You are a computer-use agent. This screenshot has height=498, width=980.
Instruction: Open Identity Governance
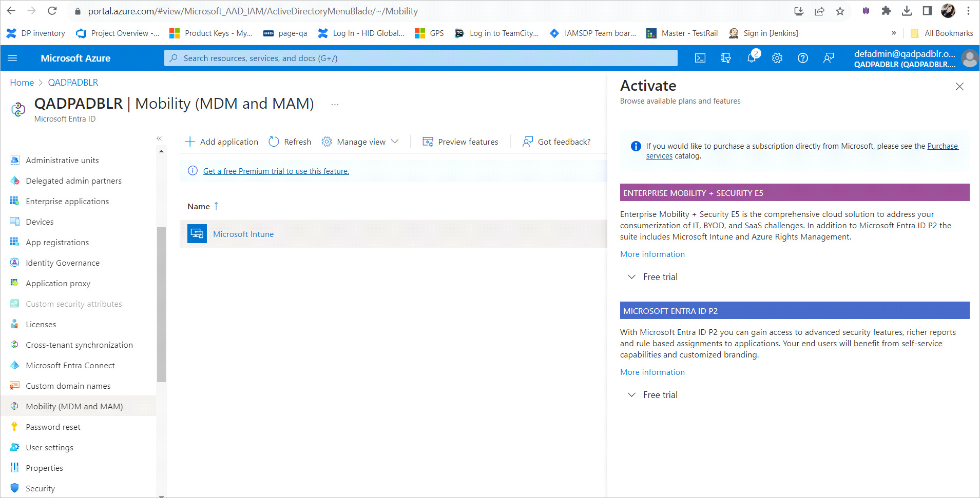pyautogui.click(x=63, y=263)
